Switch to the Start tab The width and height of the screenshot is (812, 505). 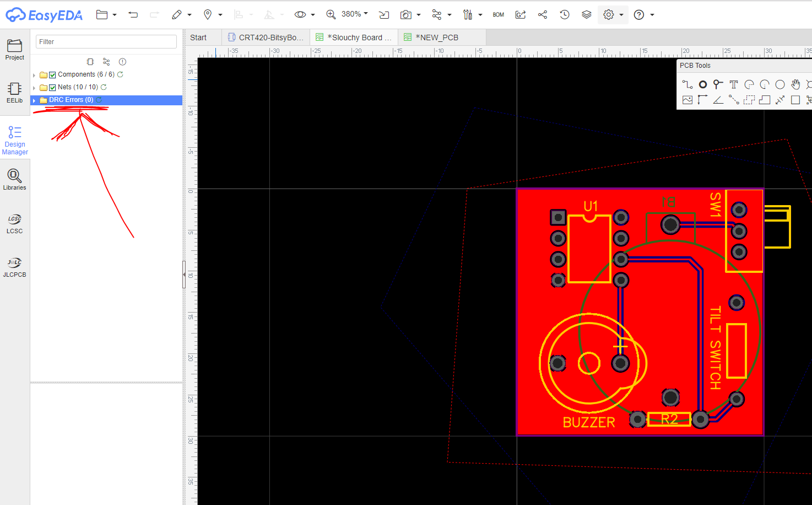(x=198, y=37)
